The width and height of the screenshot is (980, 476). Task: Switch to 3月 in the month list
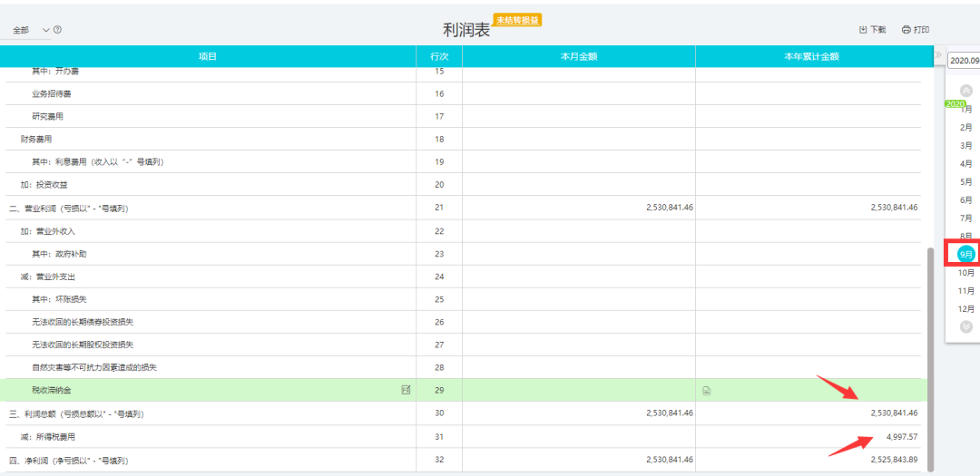click(x=966, y=145)
